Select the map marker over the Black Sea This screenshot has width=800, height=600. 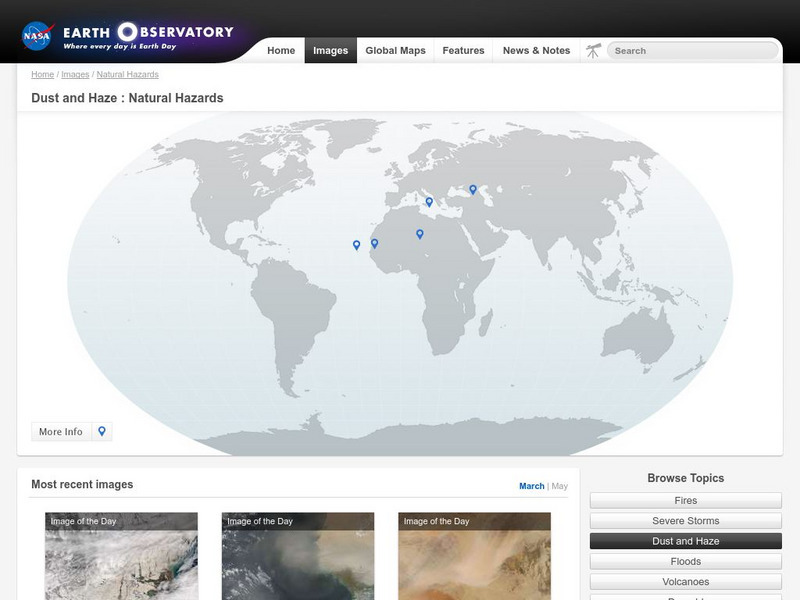click(473, 189)
